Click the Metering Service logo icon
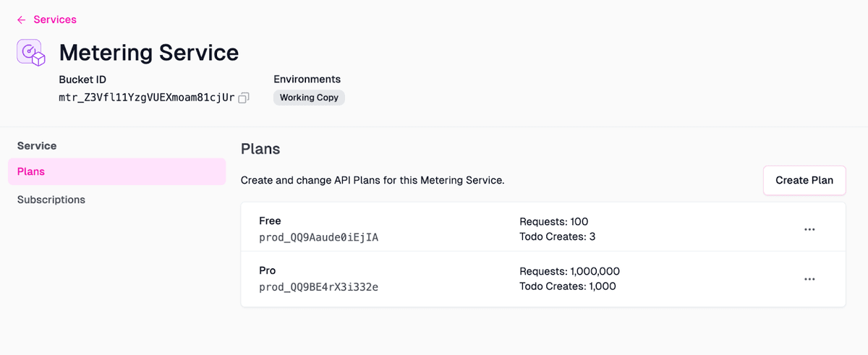 pyautogui.click(x=31, y=54)
